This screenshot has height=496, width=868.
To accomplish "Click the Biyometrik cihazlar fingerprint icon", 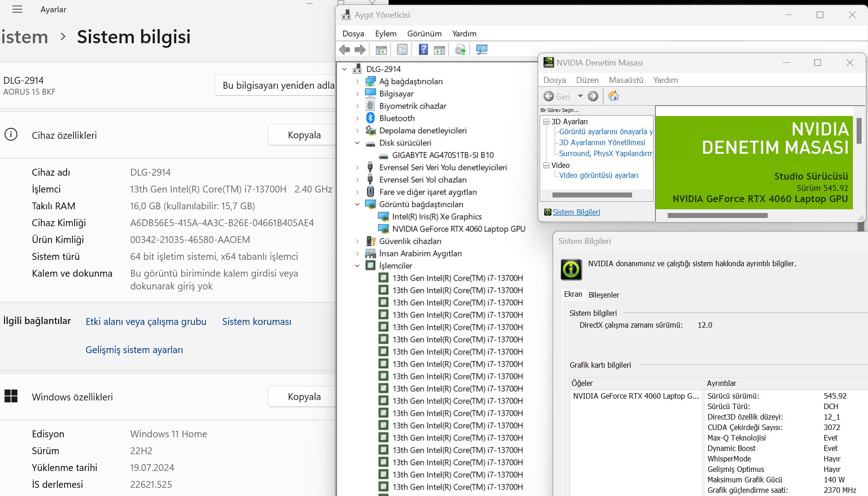I will click(370, 106).
